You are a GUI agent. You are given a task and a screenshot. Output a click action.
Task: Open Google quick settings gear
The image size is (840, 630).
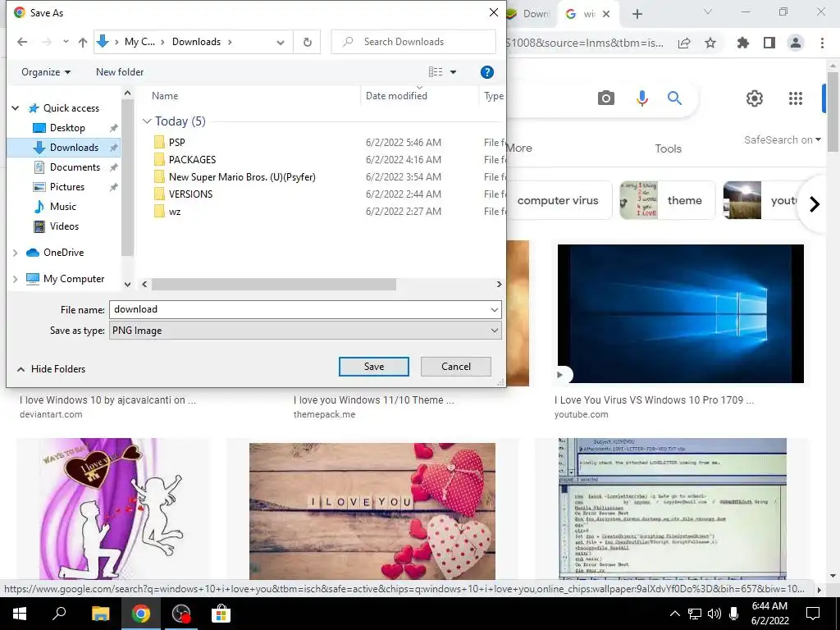click(x=755, y=98)
